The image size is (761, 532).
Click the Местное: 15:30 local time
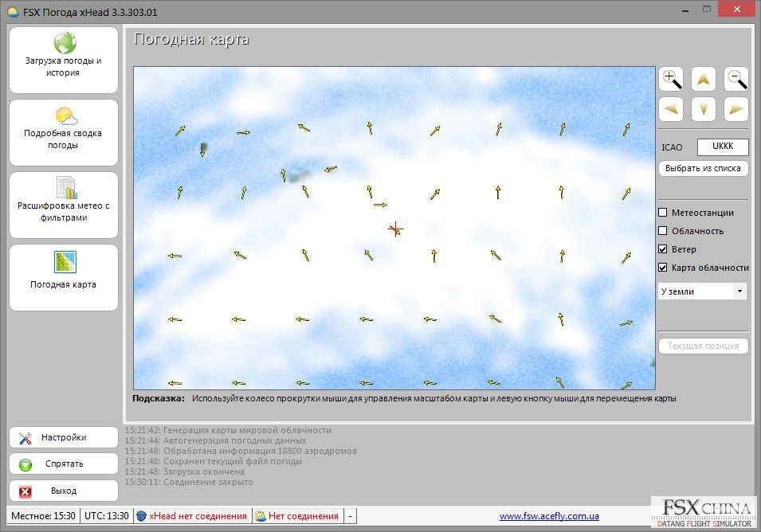[43, 516]
